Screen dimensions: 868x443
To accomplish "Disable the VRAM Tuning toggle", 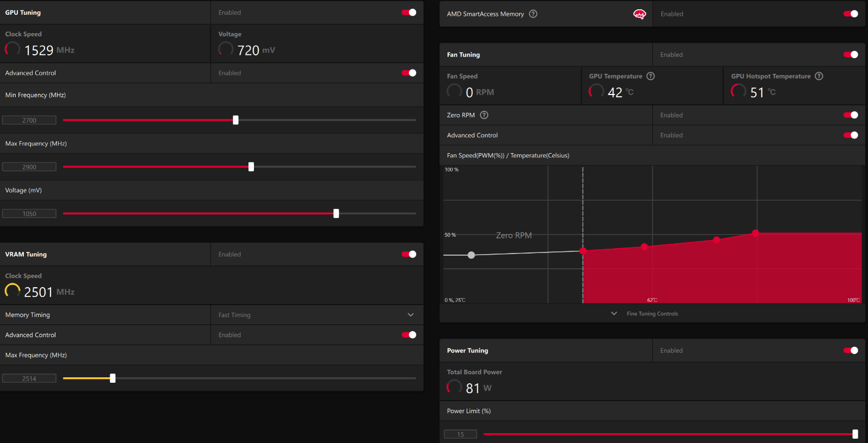I will tap(409, 254).
